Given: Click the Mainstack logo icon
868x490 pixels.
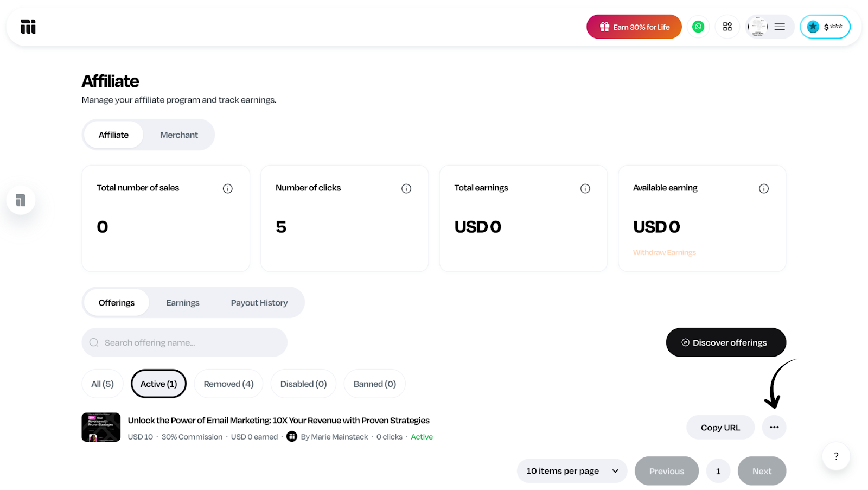Looking at the screenshot, I should [28, 27].
